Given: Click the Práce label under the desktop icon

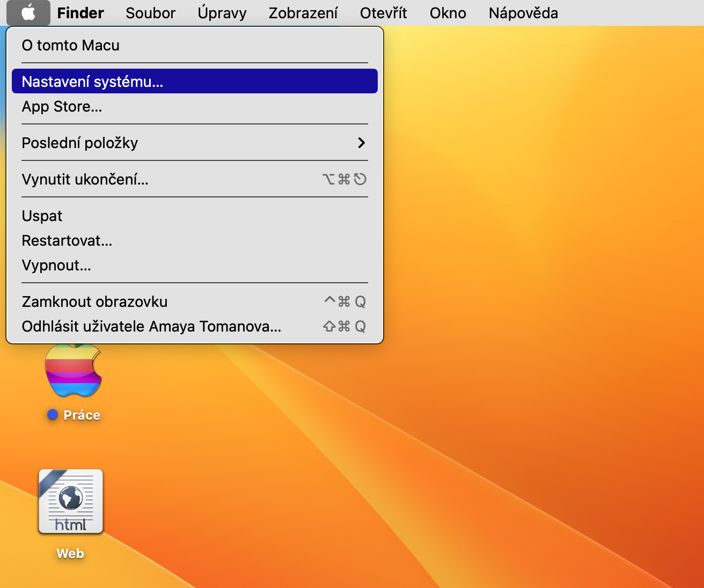Looking at the screenshot, I should (x=82, y=415).
